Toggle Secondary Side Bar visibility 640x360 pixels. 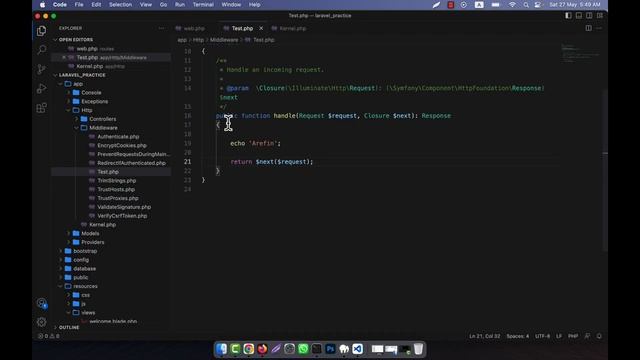coord(589,16)
